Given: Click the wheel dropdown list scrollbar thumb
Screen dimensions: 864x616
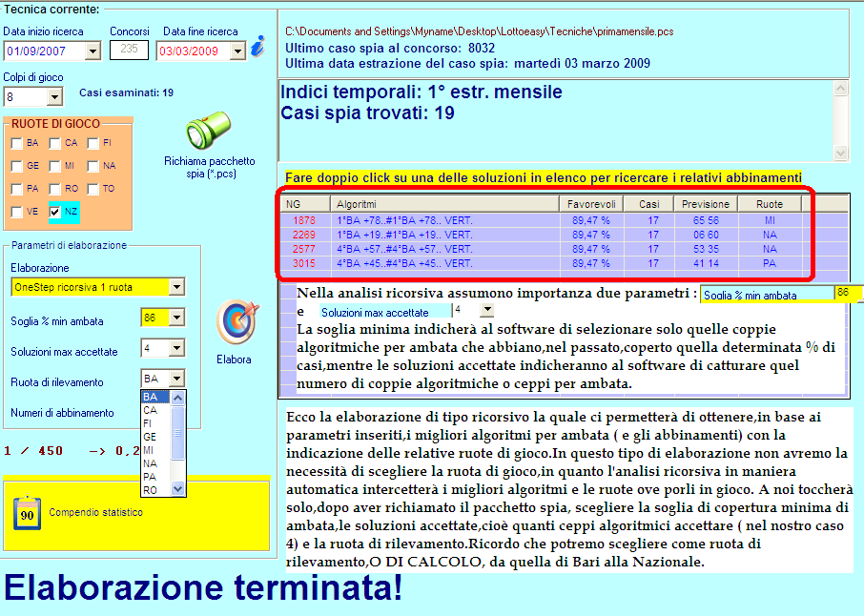Looking at the screenshot, I should click(177, 433).
